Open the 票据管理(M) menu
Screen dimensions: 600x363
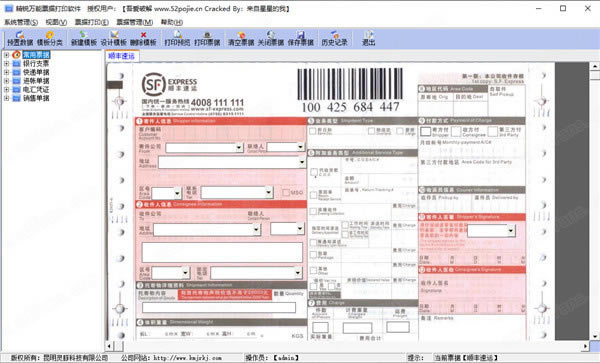pos(135,22)
